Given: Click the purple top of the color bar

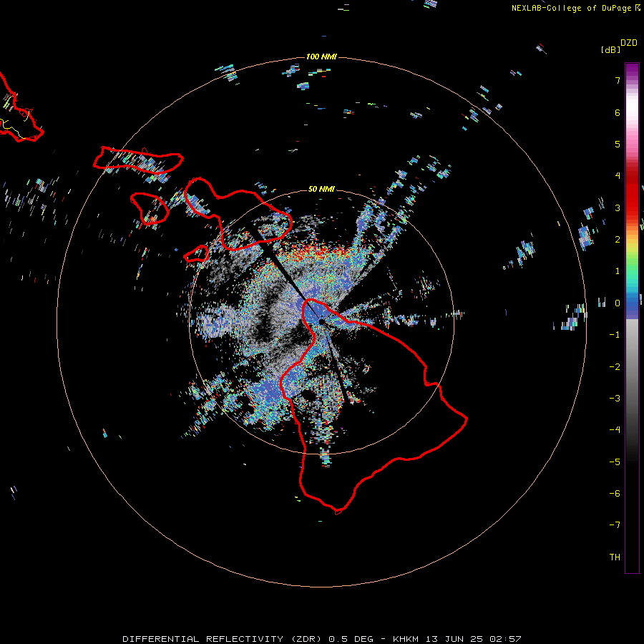Looking at the screenshot, I should (x=632, y=69).
